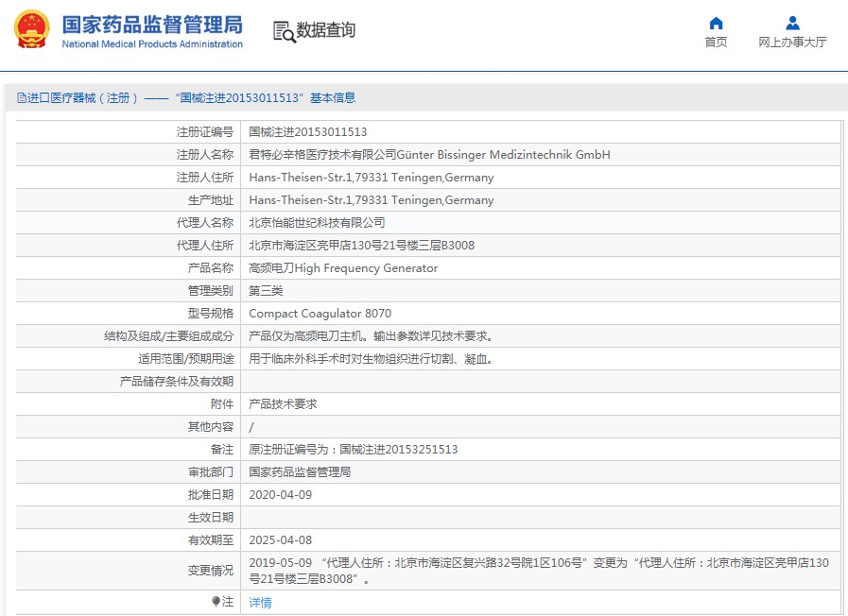Click agent name 北京怡能世纪科技有限公司
The width and height of the screenshot is (848, 616).
click(317, 223)
